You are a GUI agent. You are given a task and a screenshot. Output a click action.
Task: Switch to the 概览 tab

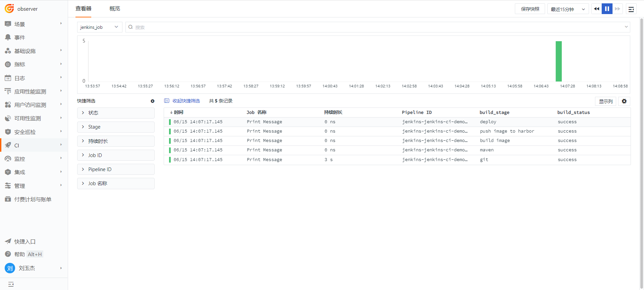click(115, 9)
